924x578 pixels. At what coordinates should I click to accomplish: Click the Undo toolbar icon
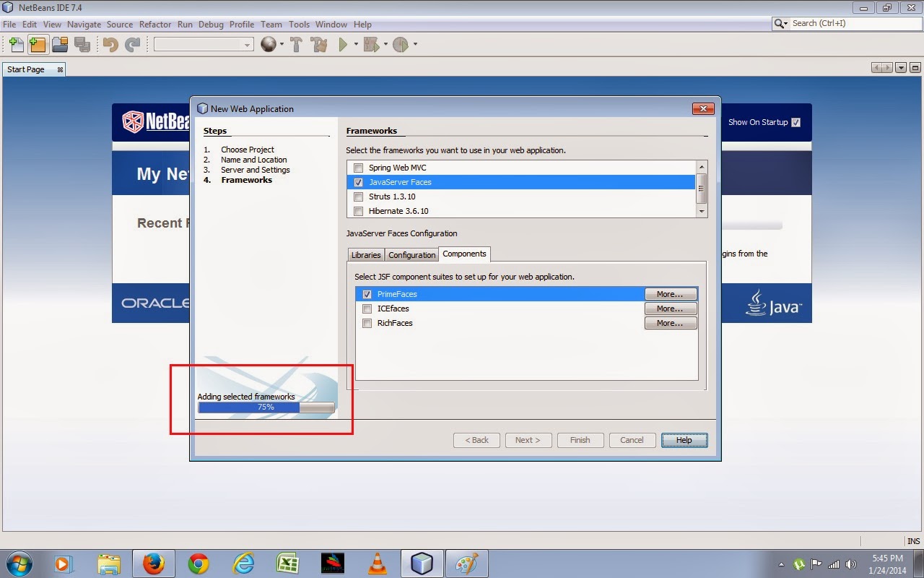pos(110,45)
